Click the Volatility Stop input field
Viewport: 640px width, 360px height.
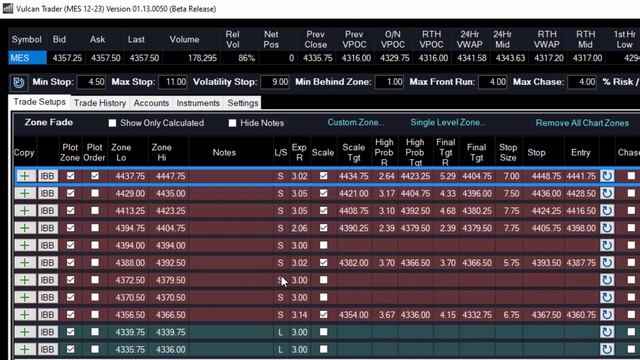pos(275,82)
